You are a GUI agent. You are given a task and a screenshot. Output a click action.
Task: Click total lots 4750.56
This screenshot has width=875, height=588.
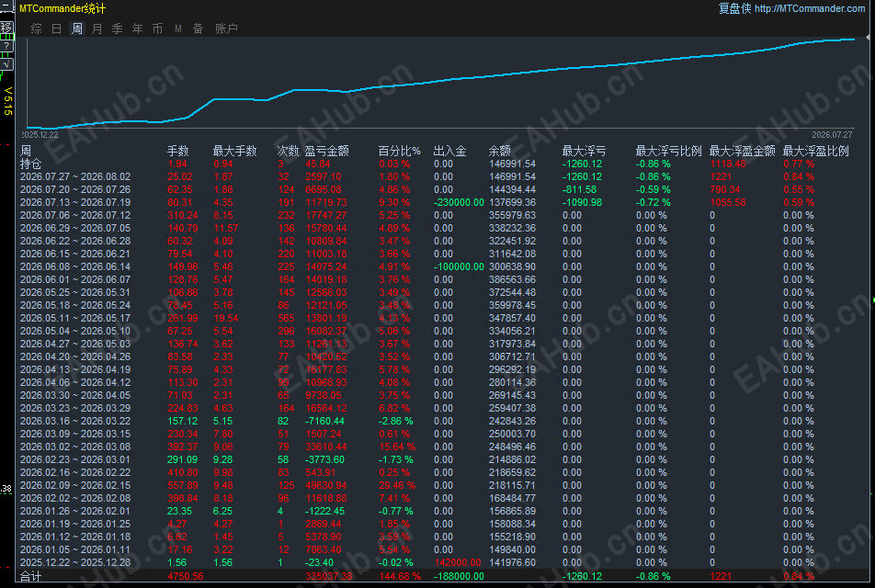(186, 576)
